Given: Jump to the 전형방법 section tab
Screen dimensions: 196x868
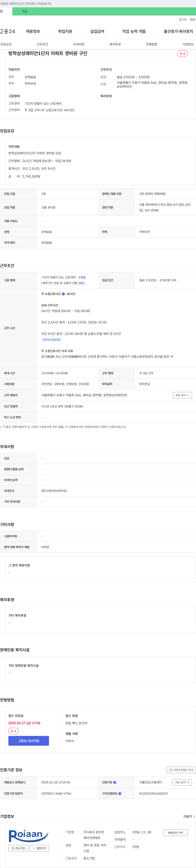Looking at the screenshot, I should (151, 44).
